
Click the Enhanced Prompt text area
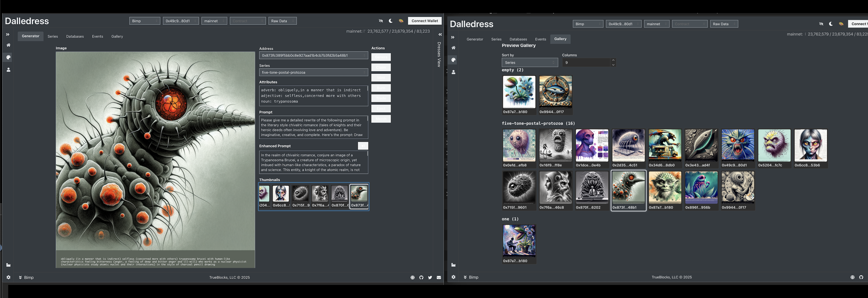pyautogui.click(x=313, y=163)
